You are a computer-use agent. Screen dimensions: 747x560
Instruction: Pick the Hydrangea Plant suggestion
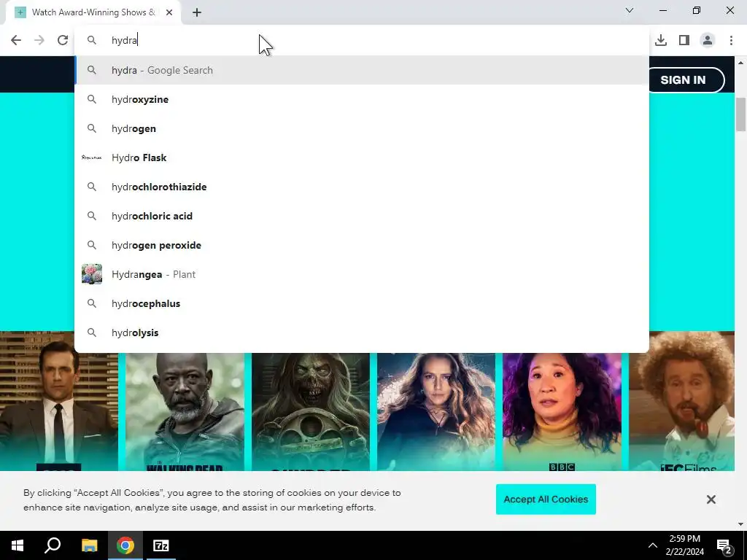point(362,274)
